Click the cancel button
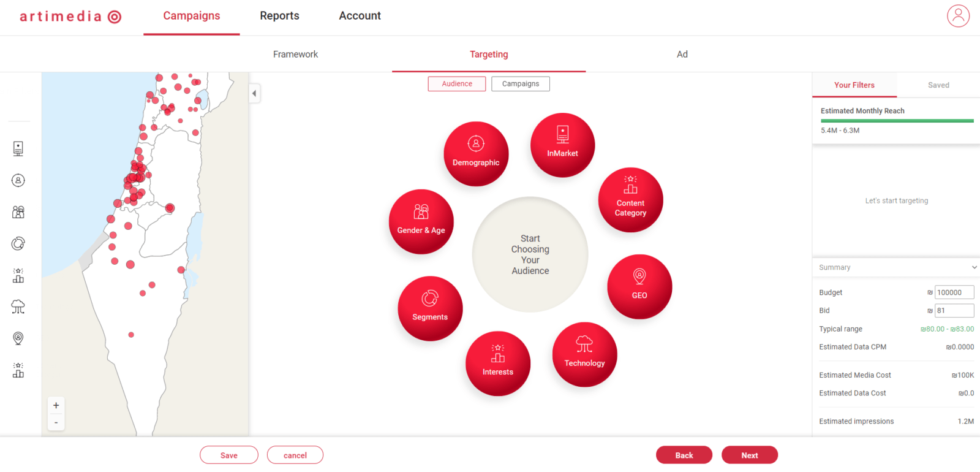Image resolution: width=980 pixels, height=472 pixels. (x=295, y=455)
